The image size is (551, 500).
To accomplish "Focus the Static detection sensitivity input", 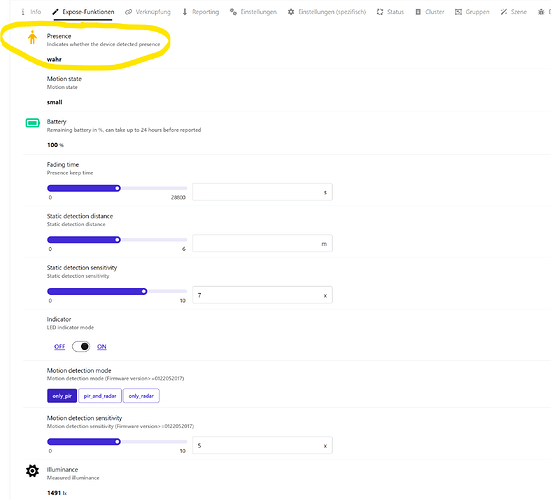I will pos(262,295).
